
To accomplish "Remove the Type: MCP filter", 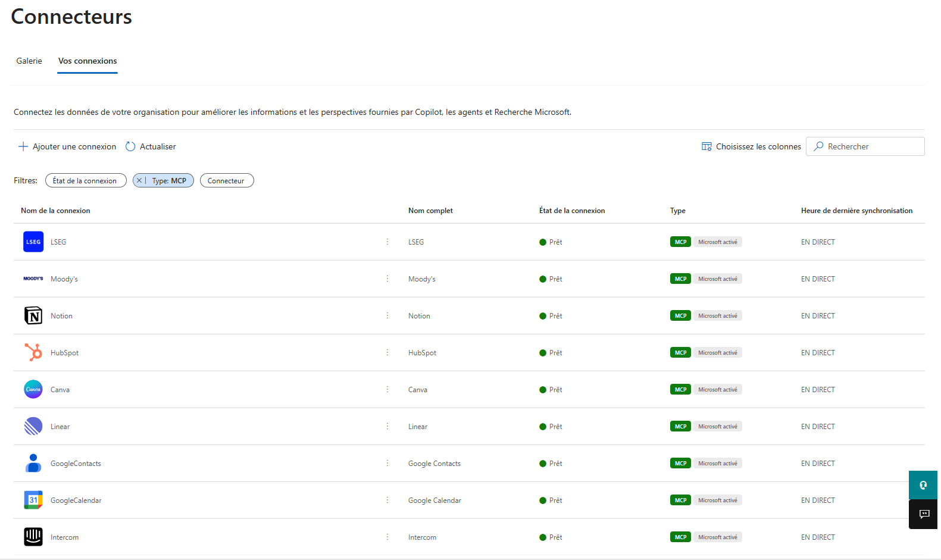I will pos(139,180).
